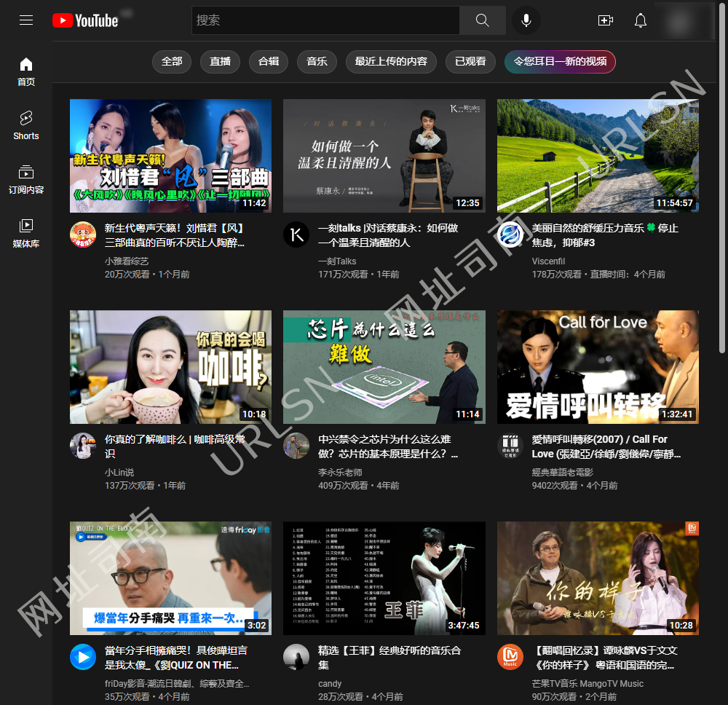The image size is (728, 705).
Task: Deselect the 令您耳目一新的视频 filter chip
Action: (560, 62)
